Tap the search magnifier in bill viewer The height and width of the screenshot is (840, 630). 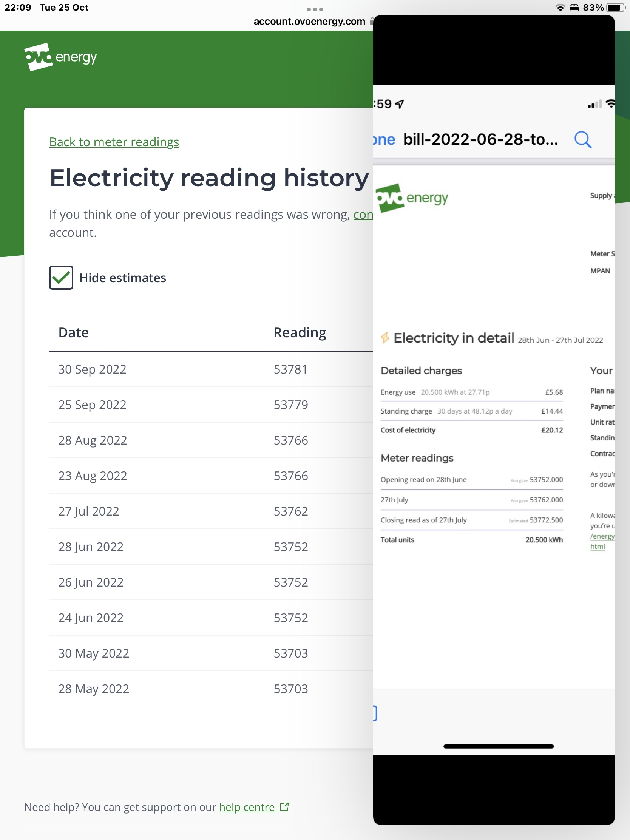pos(582,140)
